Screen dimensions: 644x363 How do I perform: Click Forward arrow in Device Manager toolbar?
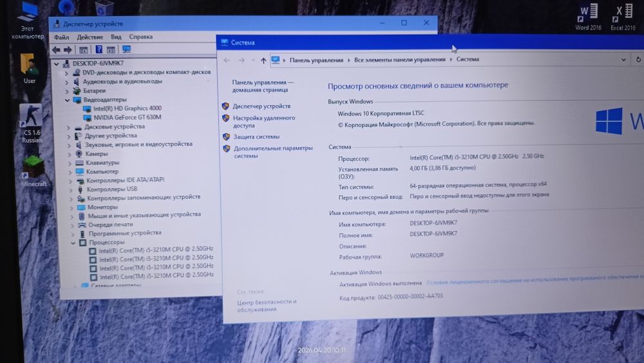pyautogui.click(x=68, y=50)
